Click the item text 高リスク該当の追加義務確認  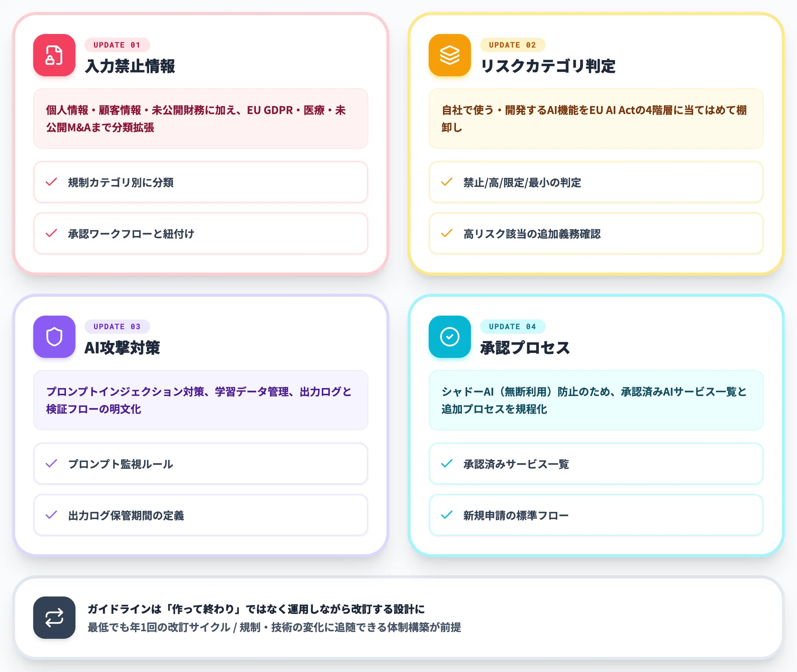pyautogui.click(x=532, y=234)
